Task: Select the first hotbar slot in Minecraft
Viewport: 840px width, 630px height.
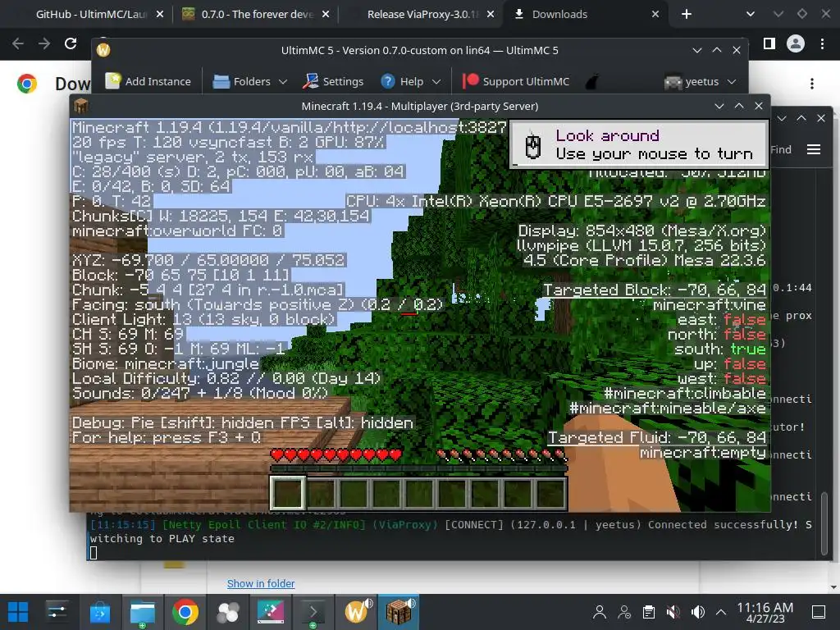Action: pos(288,492)
